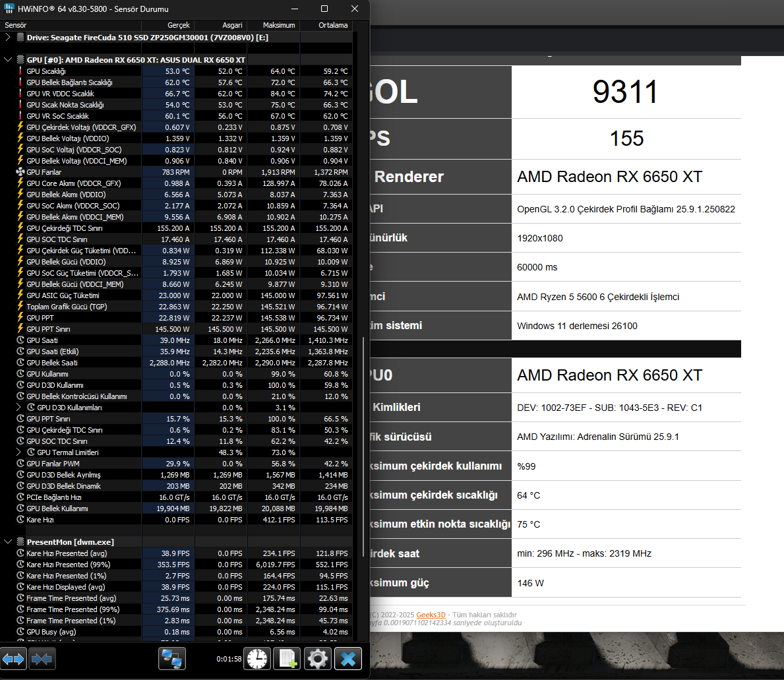Viewport: 784px width, 680px height.
Task: Click the icon beside GPU Kullanımı
Action: 20,373
